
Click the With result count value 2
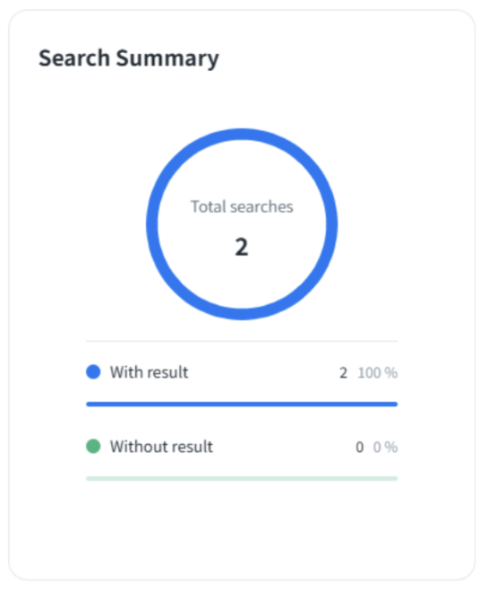(x=343, y=373)
